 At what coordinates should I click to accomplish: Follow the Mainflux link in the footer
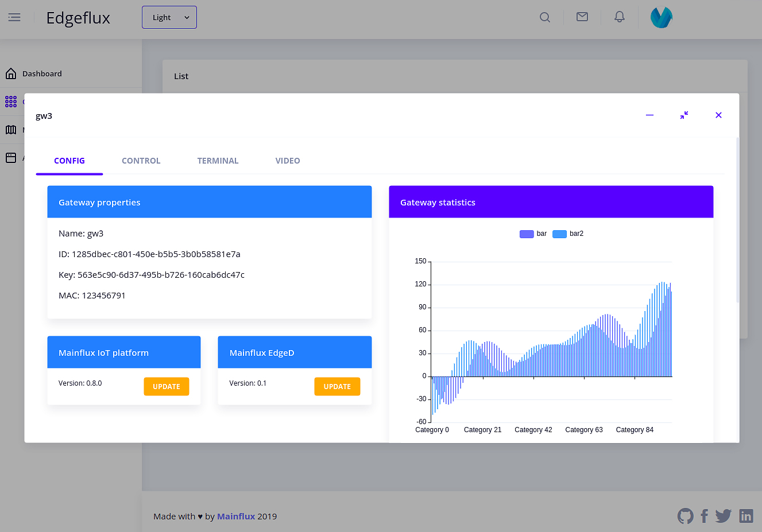(236, 516)
